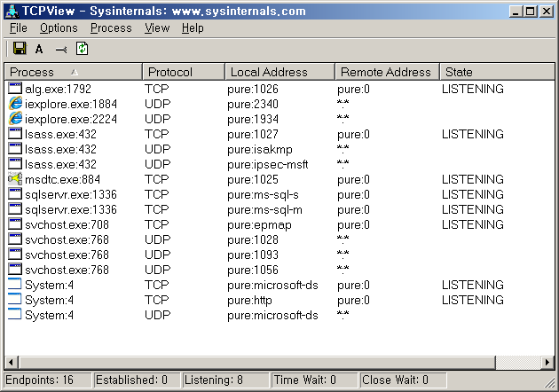This screenshot has width=559, height=392.
Task: Click icon of sqlservr.exe row with ms-sql-m
Action: point(15,208)
